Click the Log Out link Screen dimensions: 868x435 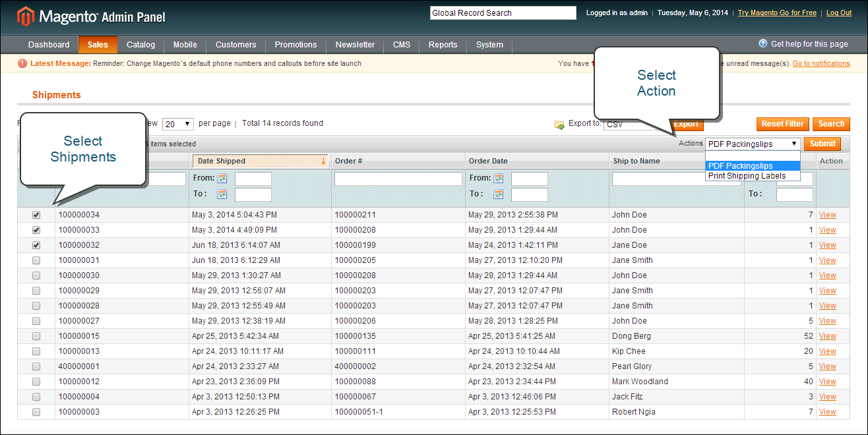pos(839,13)
